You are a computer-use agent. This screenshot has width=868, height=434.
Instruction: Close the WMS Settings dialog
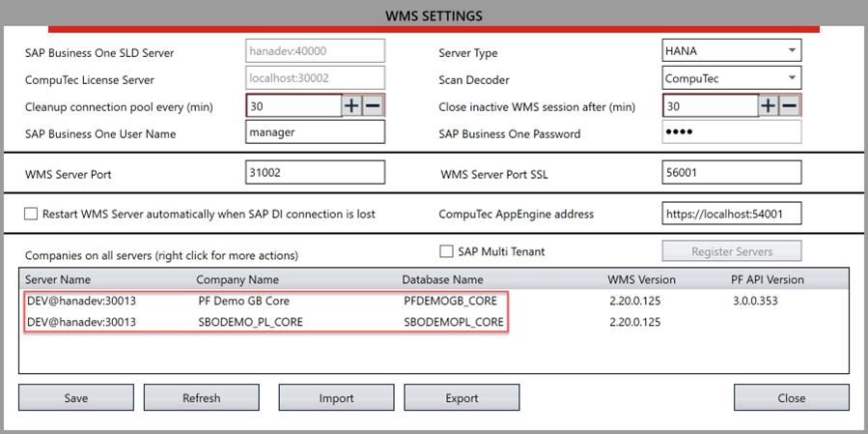791,397
